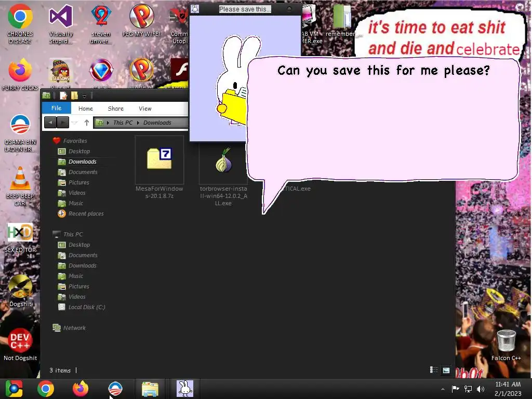Screen dimensions: 532x399
Task: Show hidden tray icons arrow
Action: pyautogui.click(x=443, y=389)
